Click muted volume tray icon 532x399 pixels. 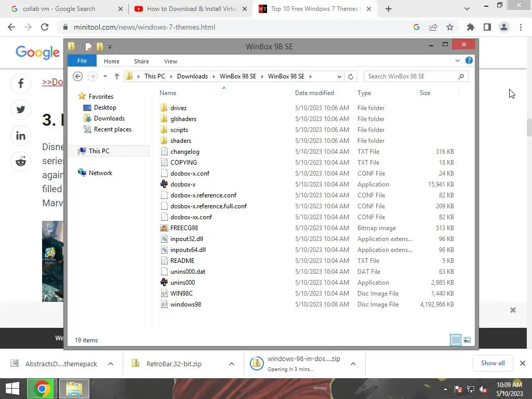(483, 389)
